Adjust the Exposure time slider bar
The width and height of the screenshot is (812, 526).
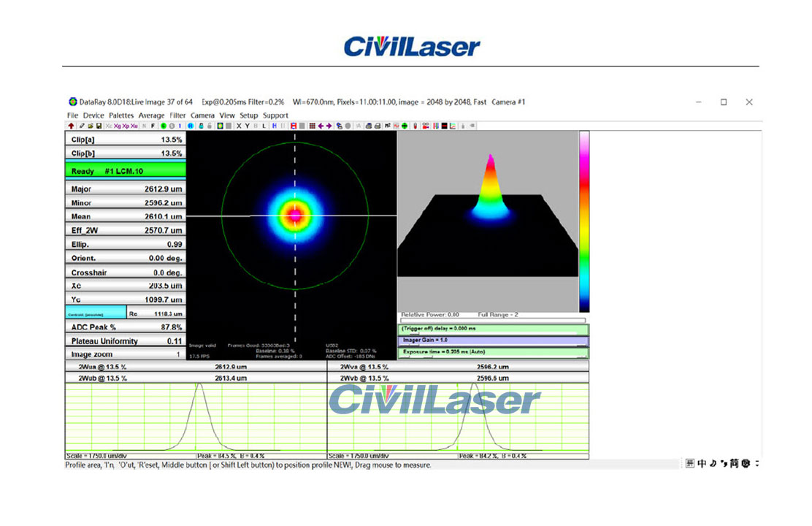[x=494, y=353]
